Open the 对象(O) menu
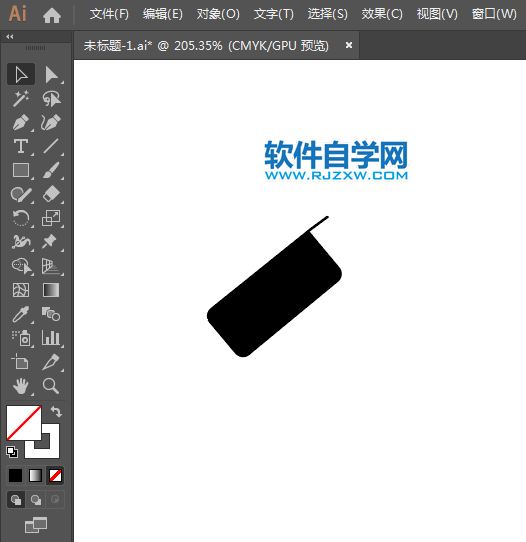 point(218,14)
